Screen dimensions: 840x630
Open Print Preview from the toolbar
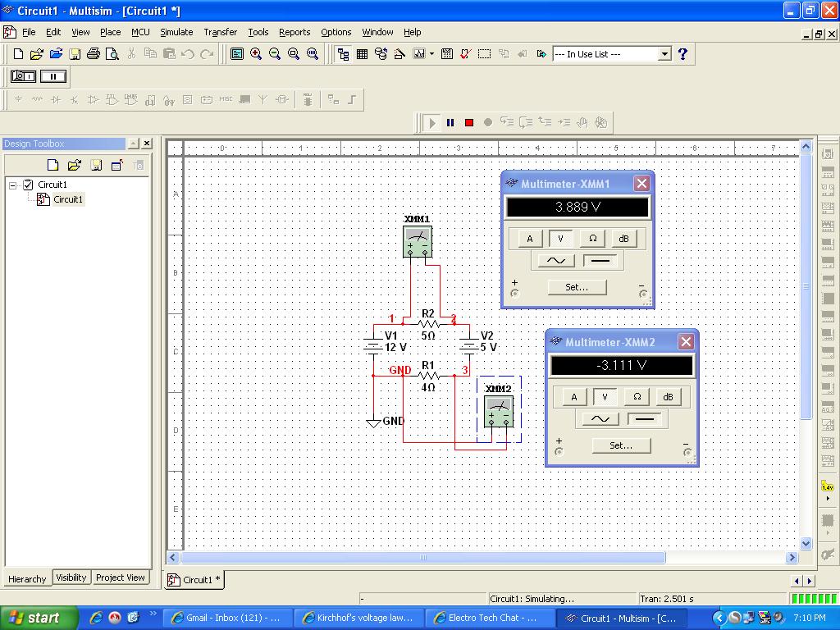point(112,53)
